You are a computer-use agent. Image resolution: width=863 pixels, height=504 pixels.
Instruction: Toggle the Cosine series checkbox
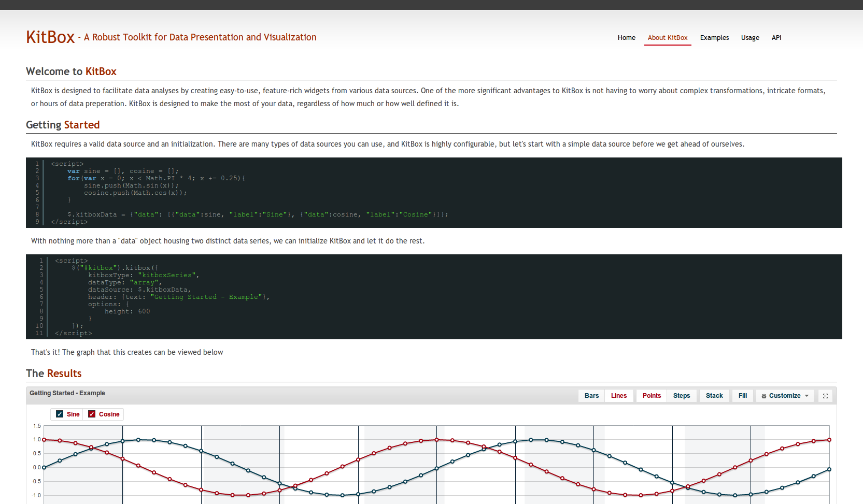coord(92,414)
